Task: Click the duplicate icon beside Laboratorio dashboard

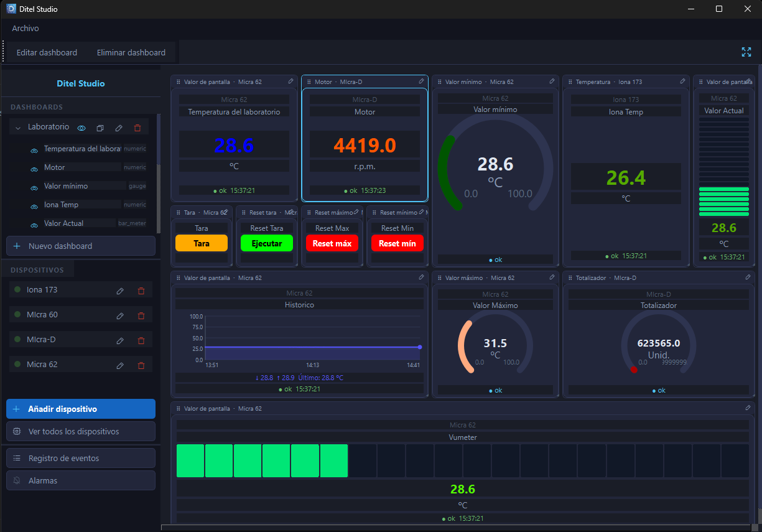Action: point(100,128)
